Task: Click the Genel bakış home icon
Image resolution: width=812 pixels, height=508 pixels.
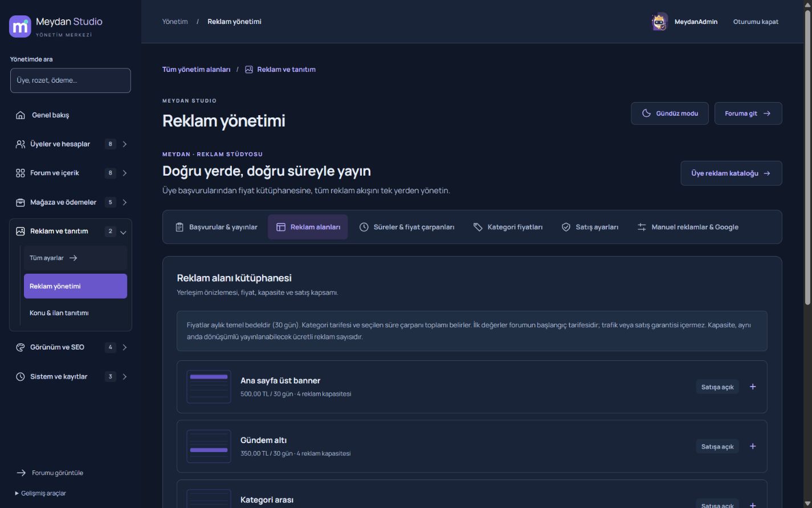Action: [21, 115]
